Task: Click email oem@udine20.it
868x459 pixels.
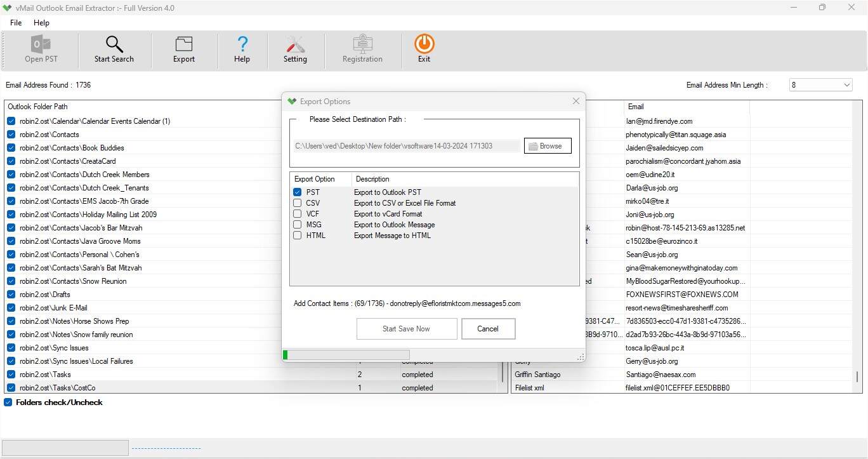Action: pyautogui.click(x=650, y=175)
